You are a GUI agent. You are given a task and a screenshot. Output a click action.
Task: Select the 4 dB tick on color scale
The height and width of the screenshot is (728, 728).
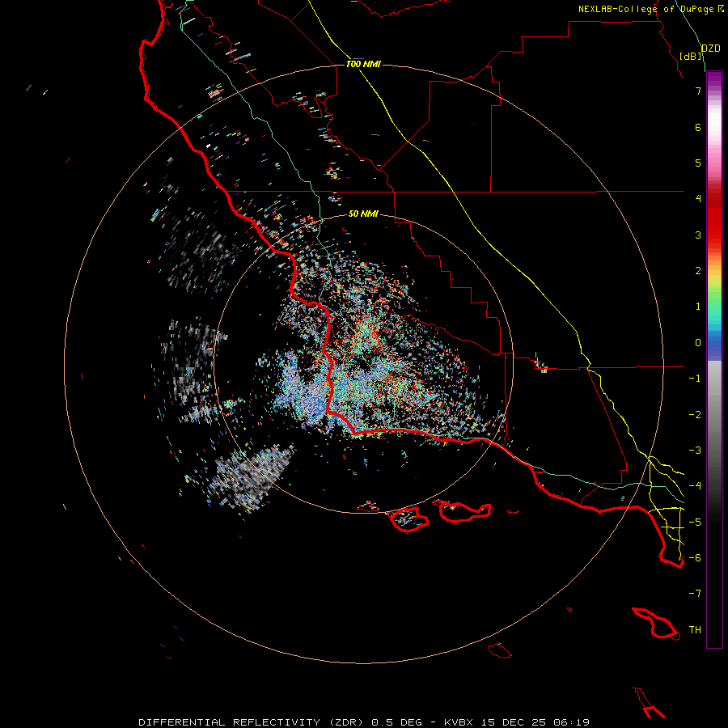698,199
